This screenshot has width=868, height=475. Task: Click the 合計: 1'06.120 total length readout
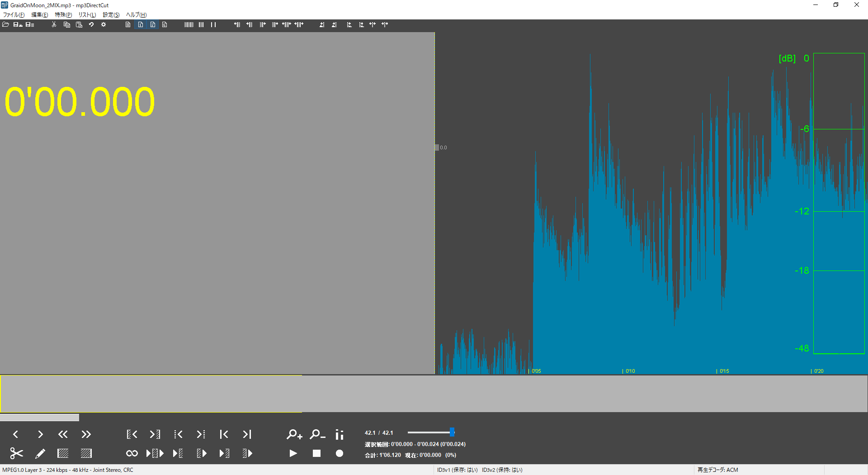(x=382, y=455)
